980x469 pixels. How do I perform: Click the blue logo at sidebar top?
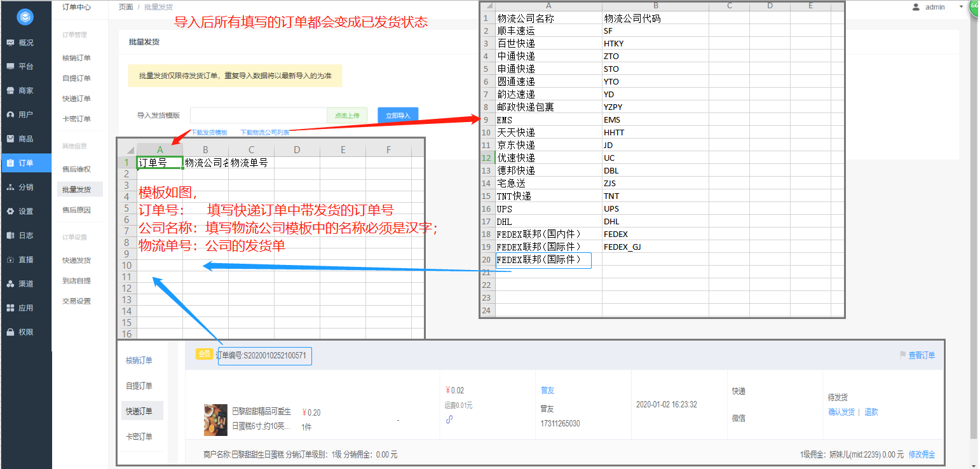pos(25,17)
